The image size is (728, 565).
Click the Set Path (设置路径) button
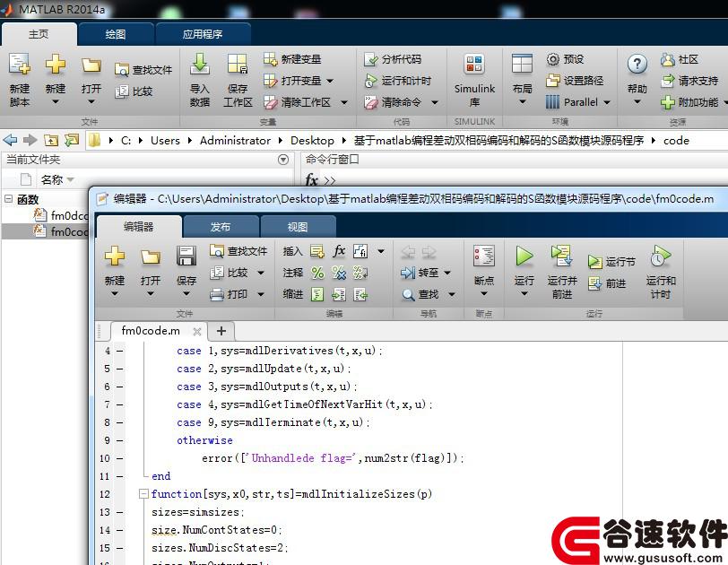575,81
